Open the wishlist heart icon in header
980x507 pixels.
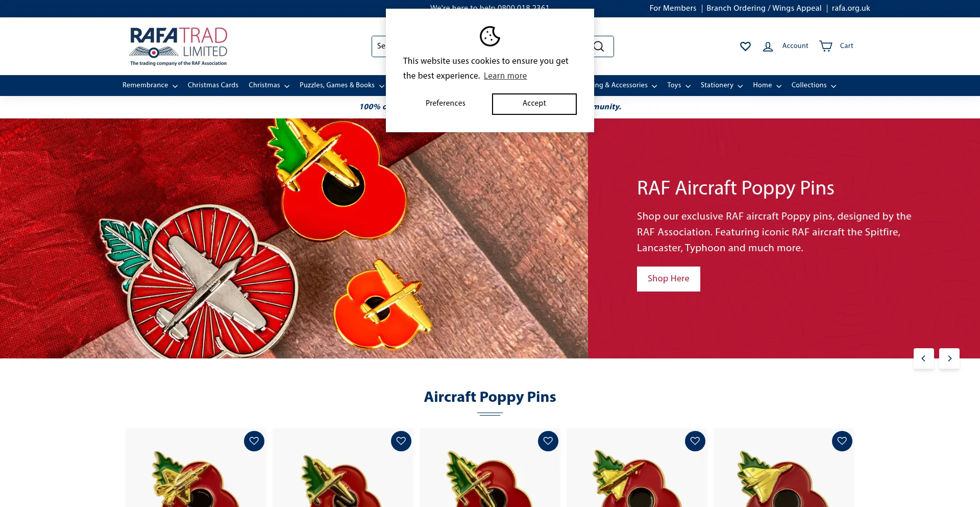745,46
